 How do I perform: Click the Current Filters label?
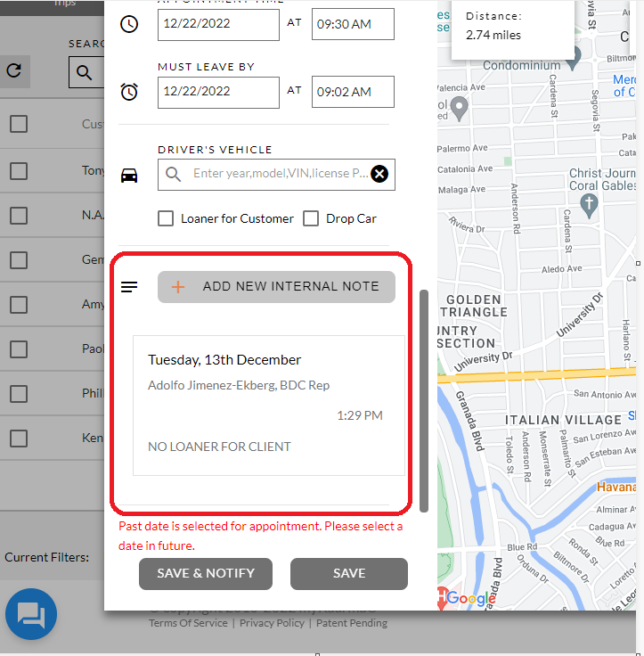coord(47,558)
